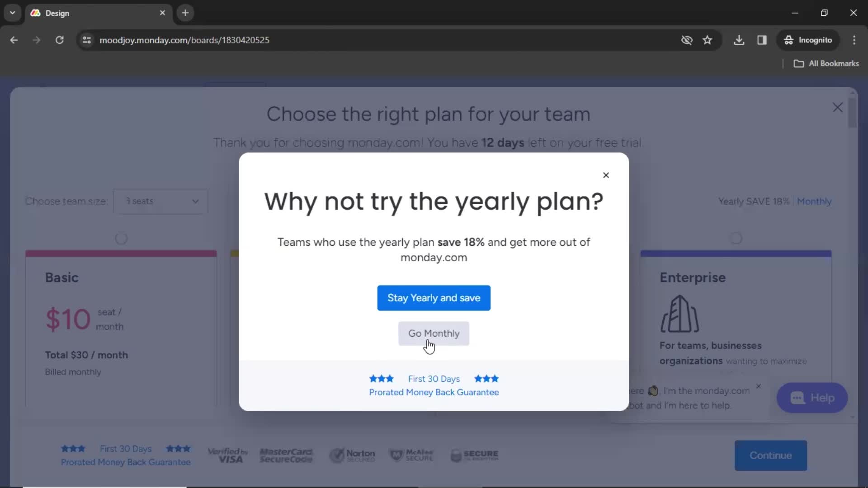The height and width of the screenshot is (488, 868).
Task: Select the Monthly billing toggle option
Action: tap(815, 202)
